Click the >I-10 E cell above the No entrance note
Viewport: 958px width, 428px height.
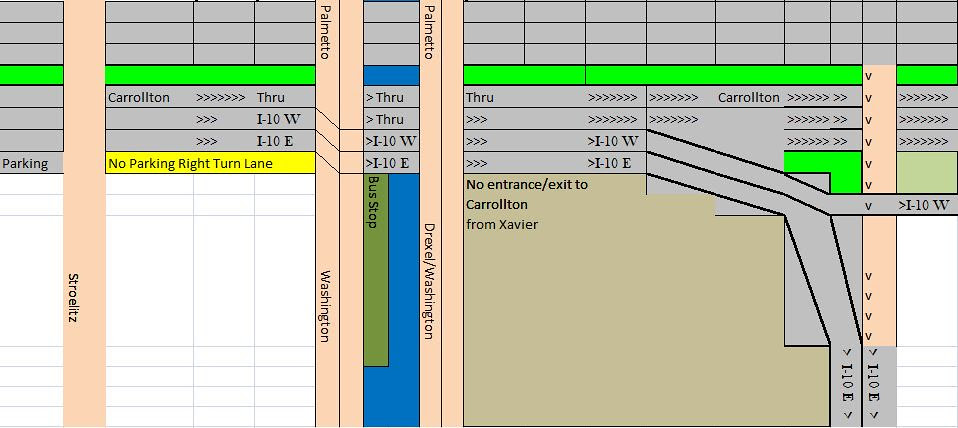click(x=615, y=163)
